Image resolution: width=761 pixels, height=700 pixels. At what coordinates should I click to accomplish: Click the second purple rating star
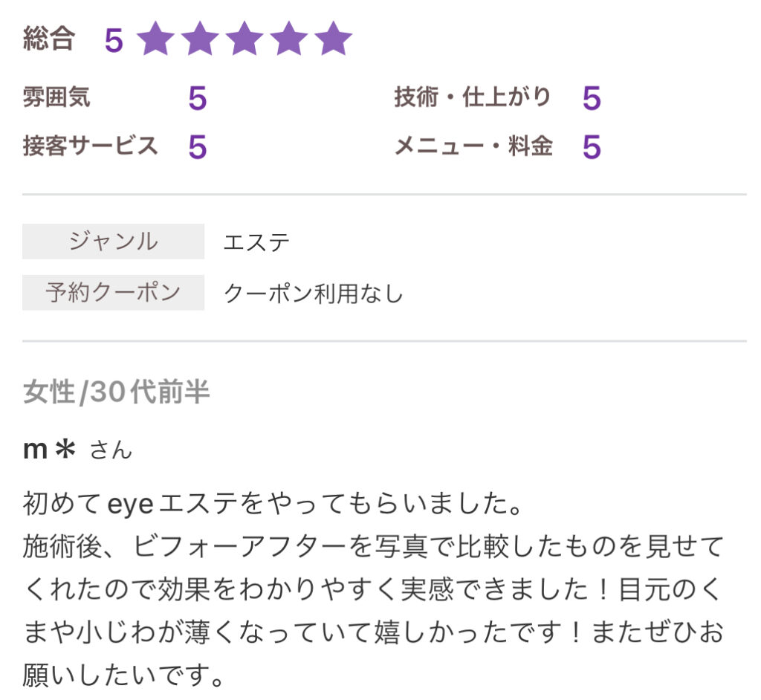tap(200, 39)
